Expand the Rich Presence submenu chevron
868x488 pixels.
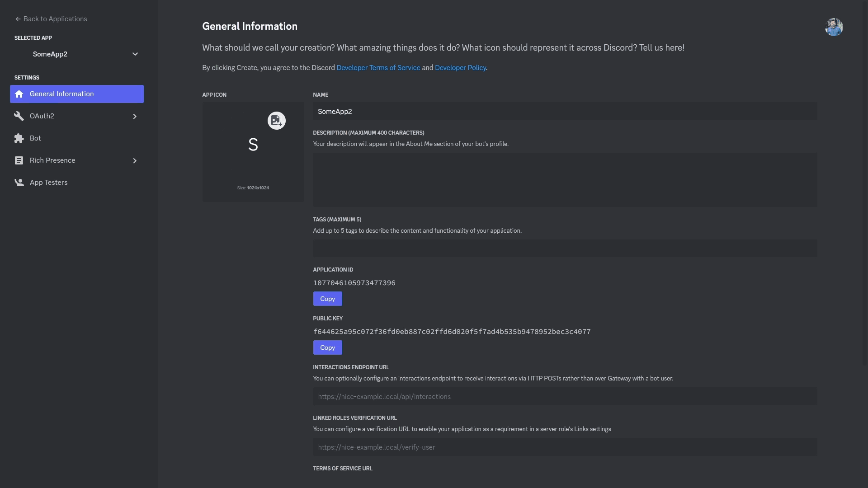click(134, 160)
